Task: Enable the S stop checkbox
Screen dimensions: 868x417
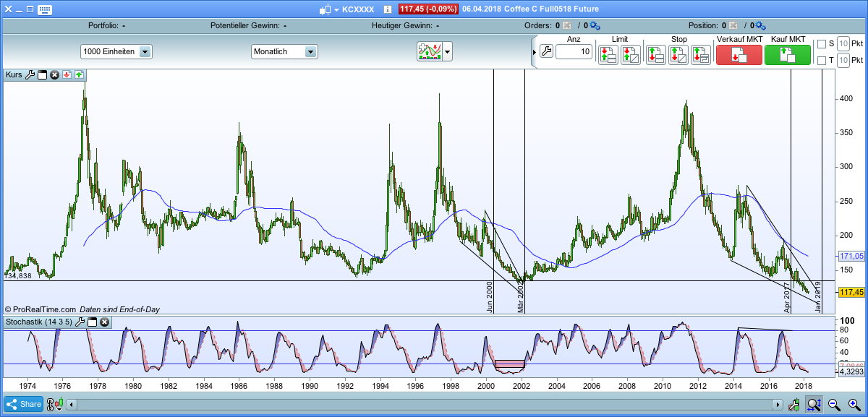Action: (x=821, y=44)
